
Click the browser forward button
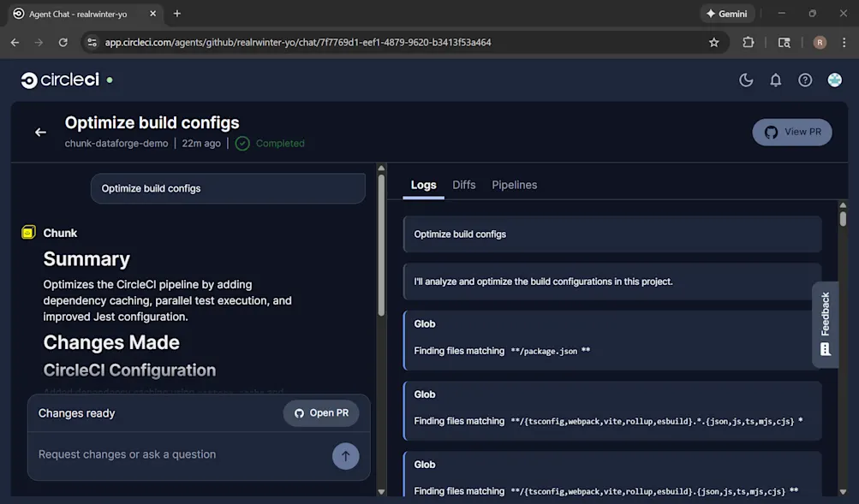39,42
